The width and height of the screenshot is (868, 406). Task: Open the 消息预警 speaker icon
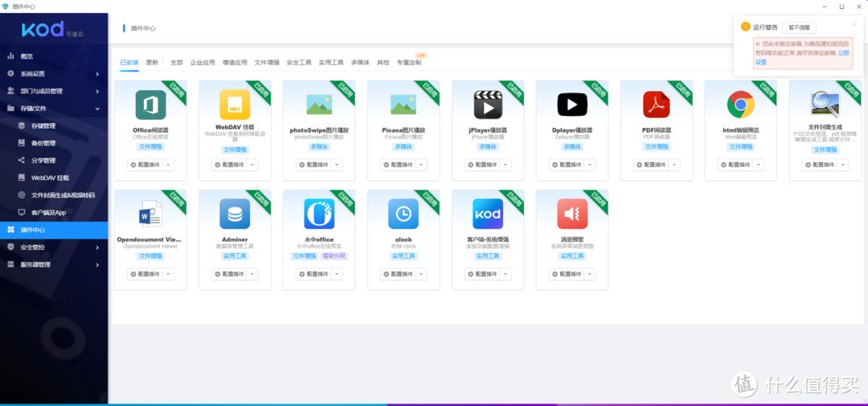click(572, 214)
